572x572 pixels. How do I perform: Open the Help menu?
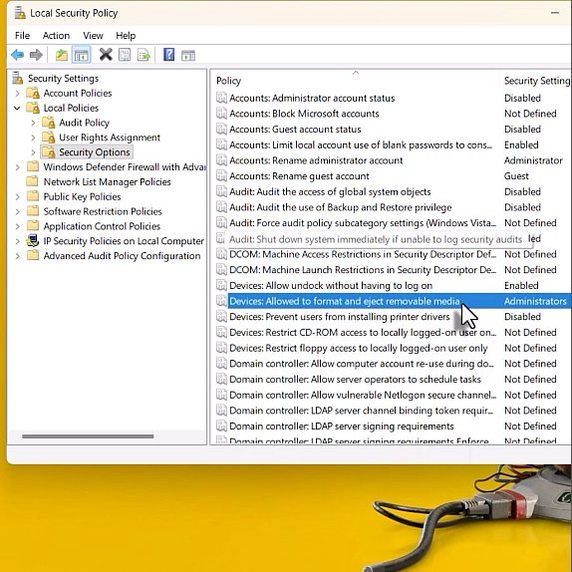[x=125, y=35]
